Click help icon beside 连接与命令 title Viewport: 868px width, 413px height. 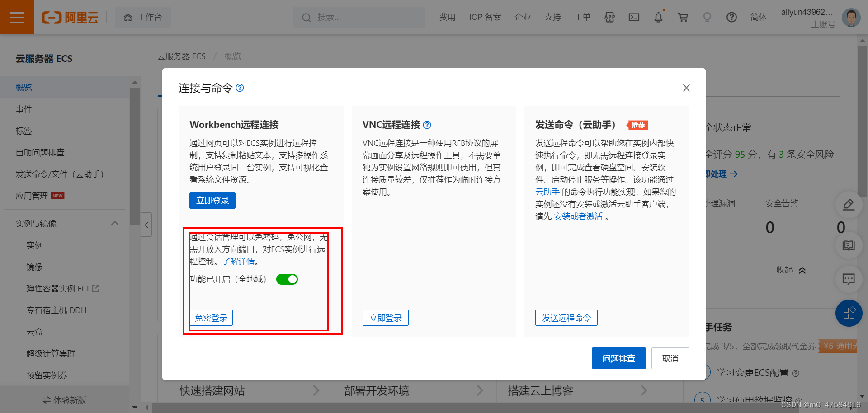point(240,88)
